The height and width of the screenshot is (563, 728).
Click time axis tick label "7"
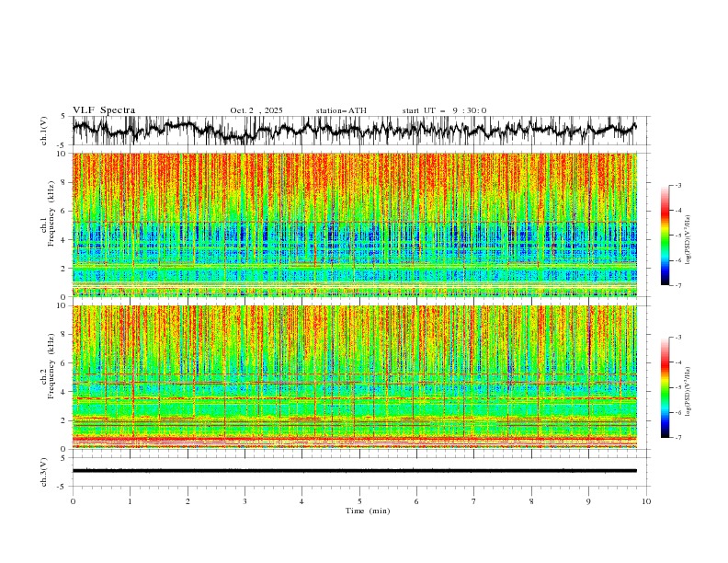(474, 501)
